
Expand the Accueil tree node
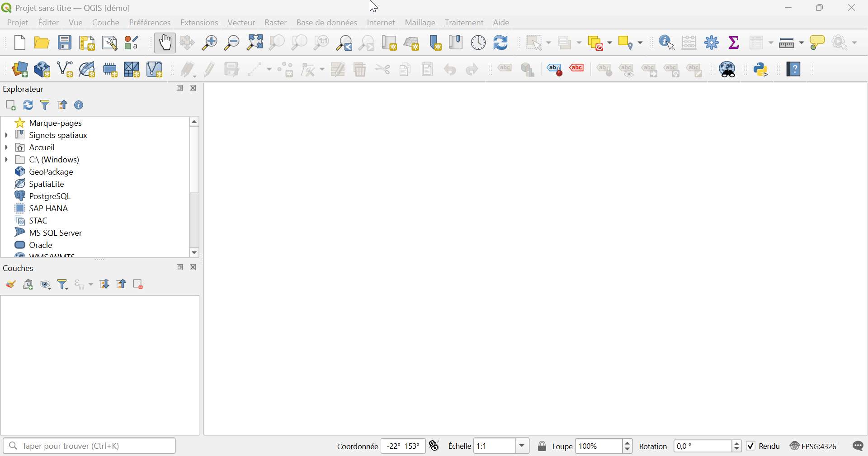tap(6, 147)
